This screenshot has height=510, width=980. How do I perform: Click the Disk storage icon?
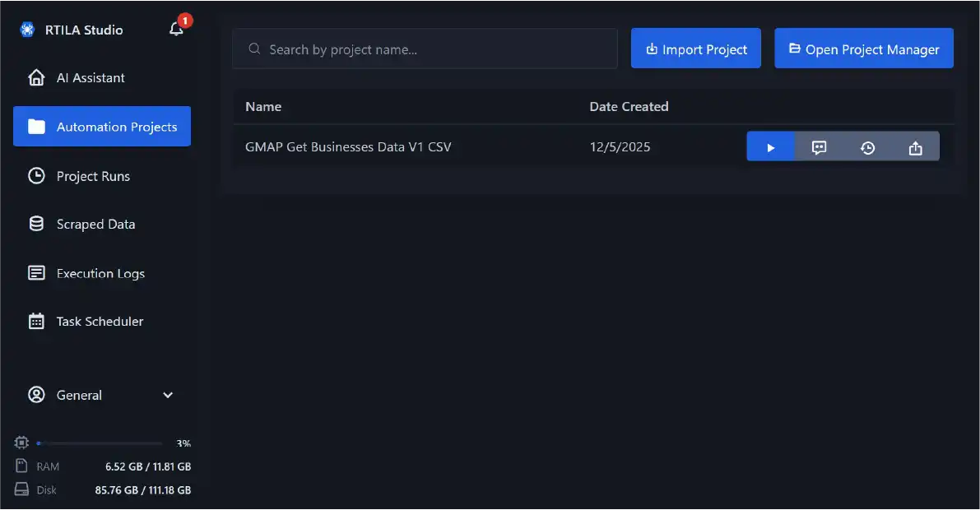21,489
